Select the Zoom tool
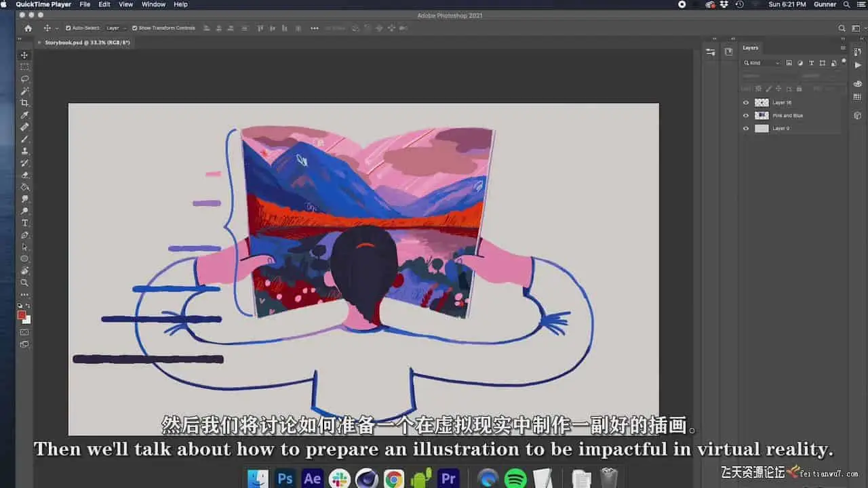The width and height of the screenshot is (868, 488). tap(24, 283)
